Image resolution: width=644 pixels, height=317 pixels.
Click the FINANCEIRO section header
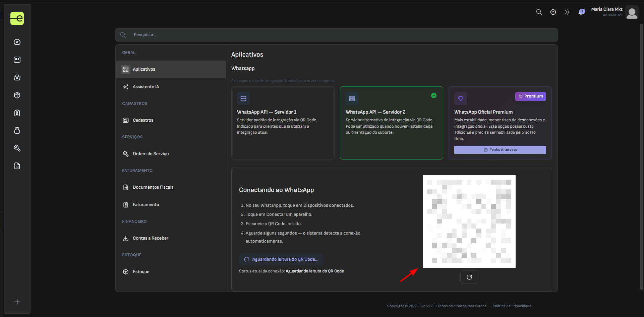(x=134, y=221)
